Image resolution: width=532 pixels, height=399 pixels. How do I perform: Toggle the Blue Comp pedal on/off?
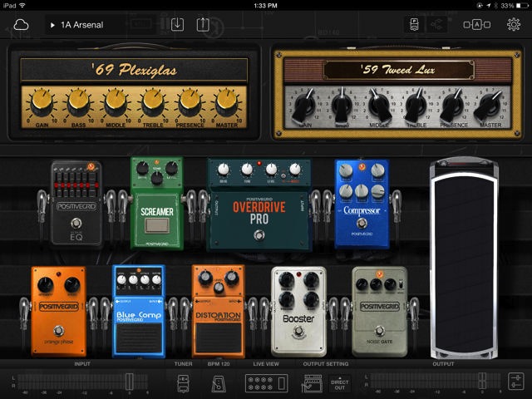138,332
